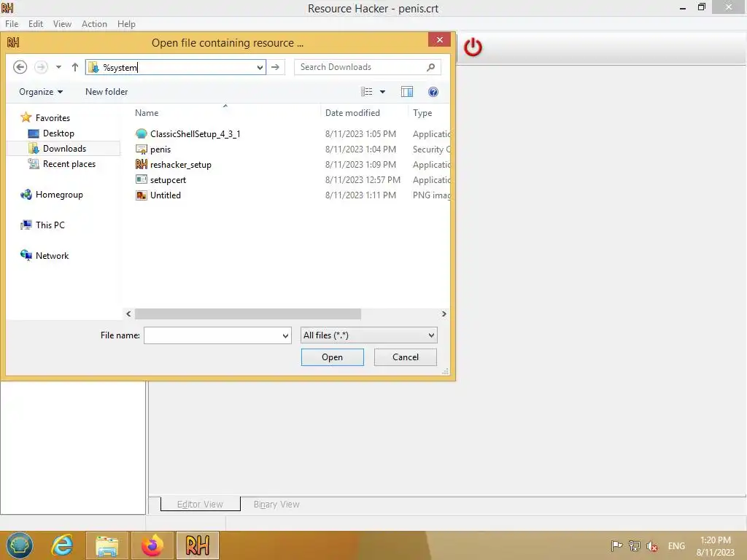Select Favorites in the navigation pane
The image size is (747, 560).
click(46, 117)
